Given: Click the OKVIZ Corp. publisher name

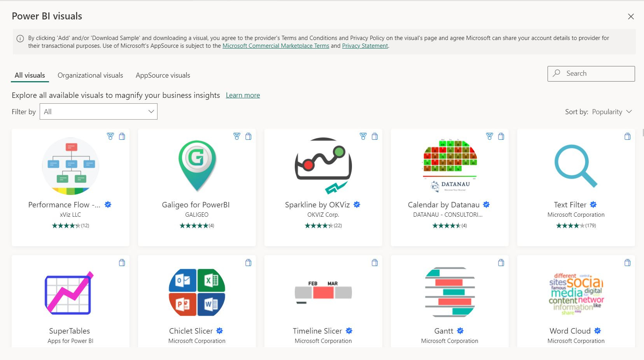Looking at the screenshot, I should (x=323, y=215).
